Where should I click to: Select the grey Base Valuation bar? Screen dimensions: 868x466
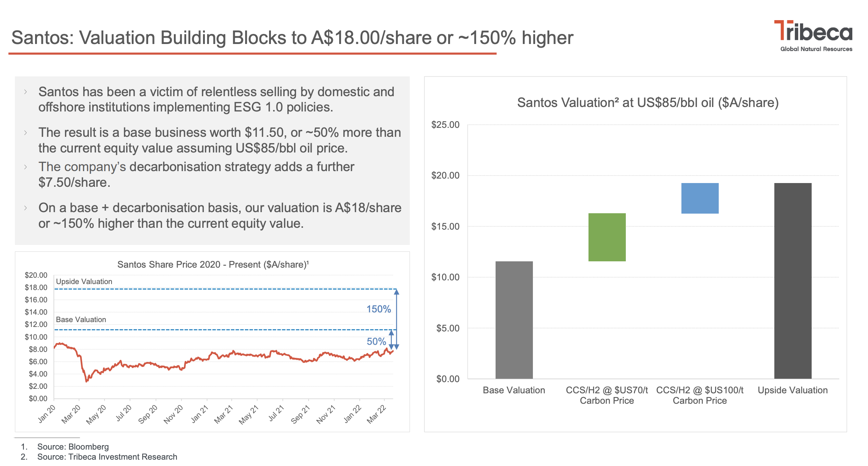coord(514,320)
